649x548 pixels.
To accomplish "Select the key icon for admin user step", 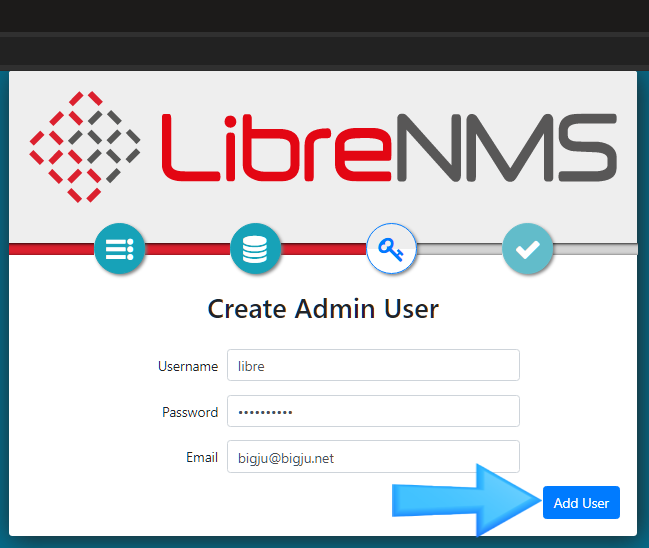I will tap(391, 248).
